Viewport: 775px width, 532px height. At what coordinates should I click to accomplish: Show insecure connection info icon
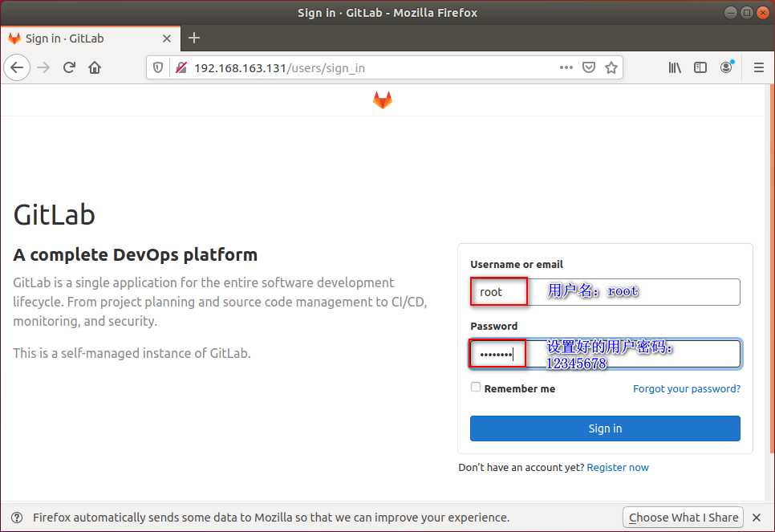coord(181,67)
